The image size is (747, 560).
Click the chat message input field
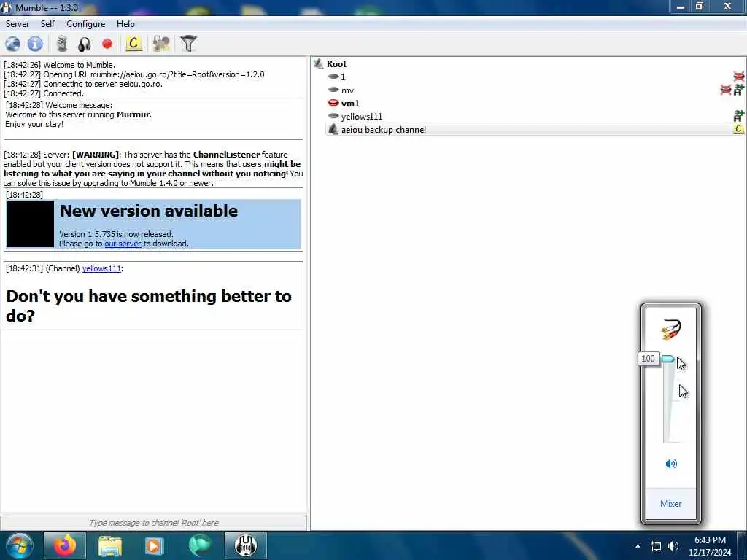154,523
